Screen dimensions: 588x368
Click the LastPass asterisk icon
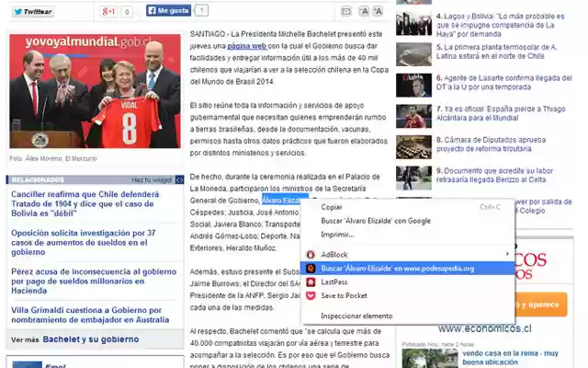[311, 282]
